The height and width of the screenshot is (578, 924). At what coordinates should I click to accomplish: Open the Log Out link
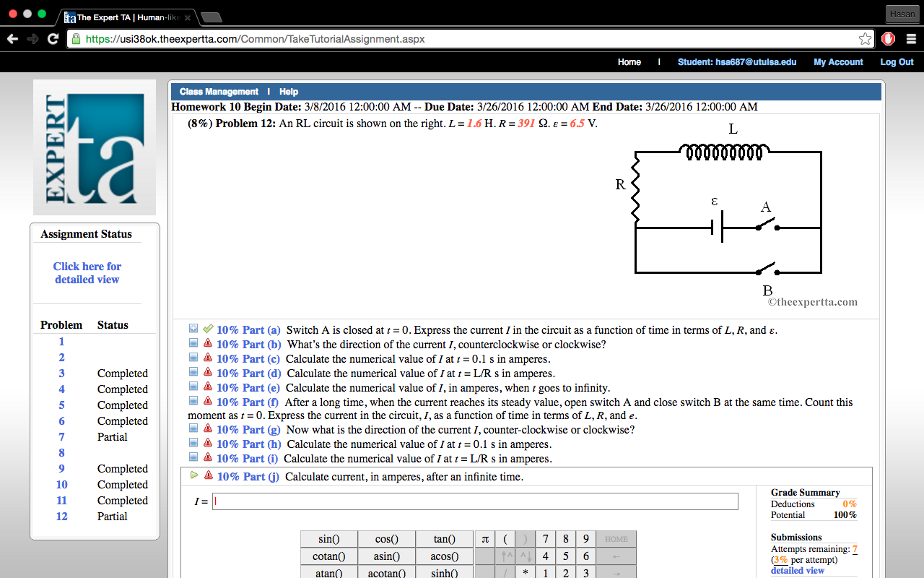click(x=896, y=62)
